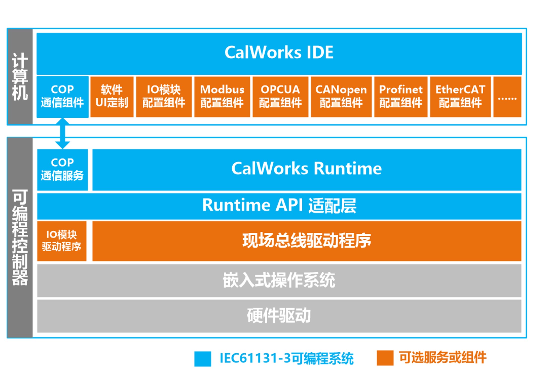Click the 嵌入式操作系统 gray bar

(279, 280)
